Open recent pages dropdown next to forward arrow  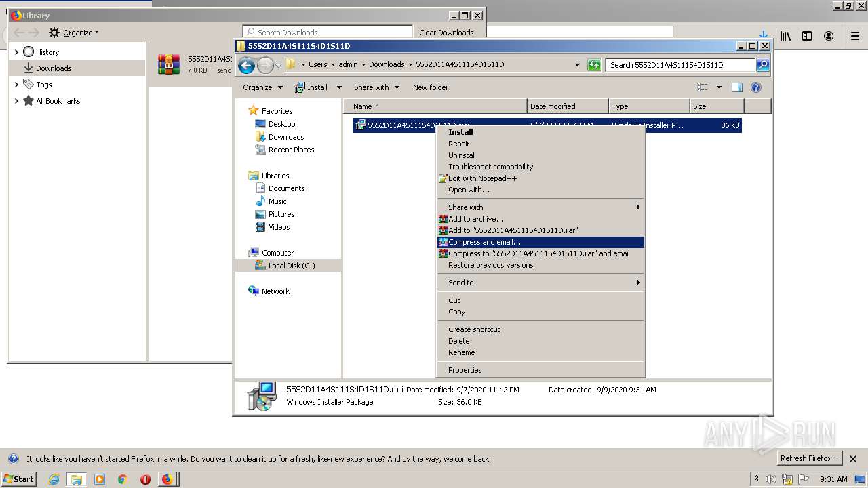[x=278, y=66]
